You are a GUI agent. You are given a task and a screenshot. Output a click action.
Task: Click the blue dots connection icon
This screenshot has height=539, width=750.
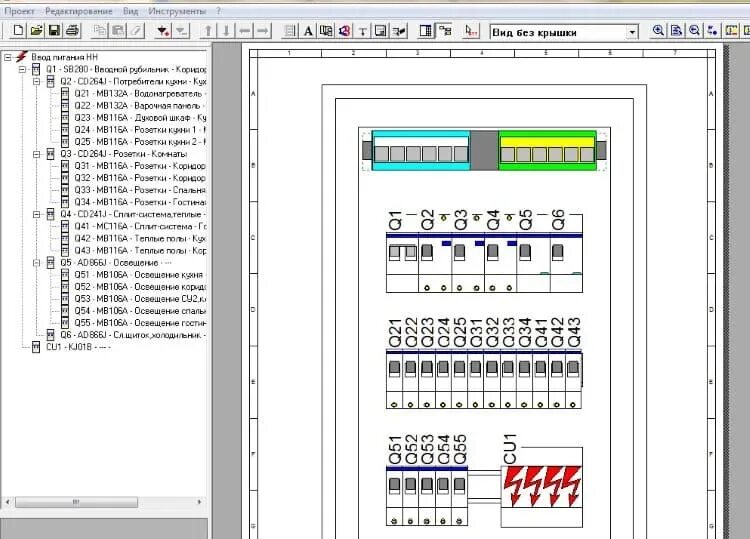pyautogui.click(x=713, y=31)
